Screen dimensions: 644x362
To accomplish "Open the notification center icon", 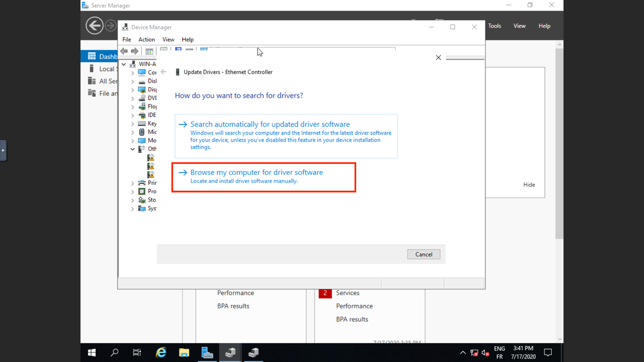I will point(548,352).
